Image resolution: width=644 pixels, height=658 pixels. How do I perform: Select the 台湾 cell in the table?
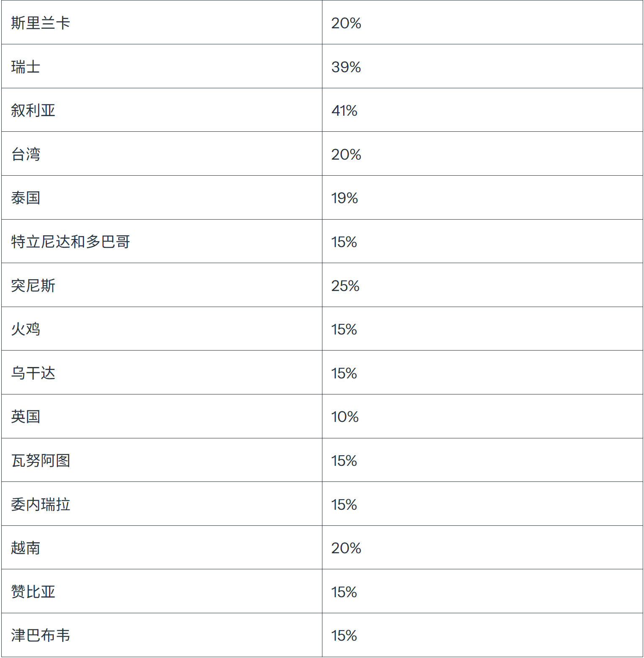pyautogui.click(x=26, y=154)
